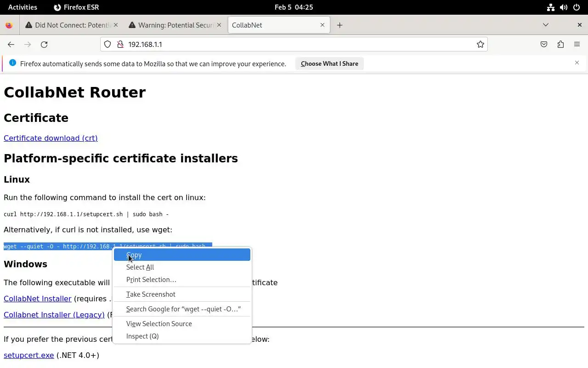Open Activities overview
The width and height of the screenshot is (588, 368).
pos(23,7)
